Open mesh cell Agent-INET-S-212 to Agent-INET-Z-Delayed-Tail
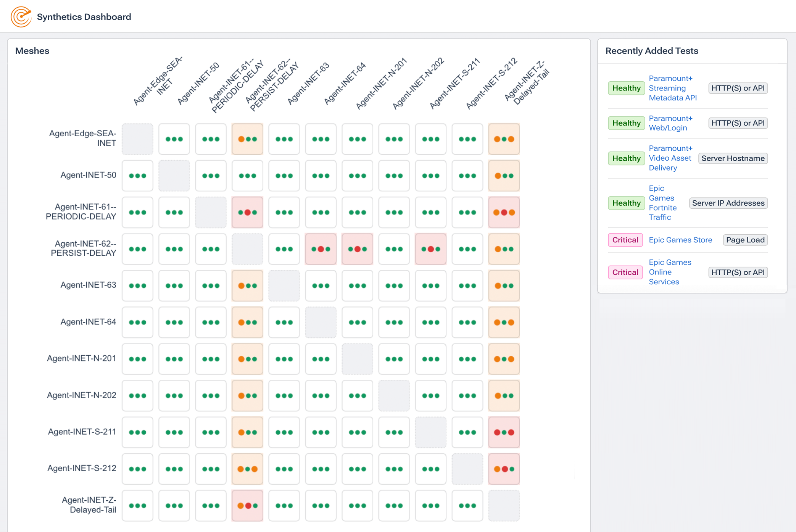This screenshot has height=532, width=796. tap(504, 469)
